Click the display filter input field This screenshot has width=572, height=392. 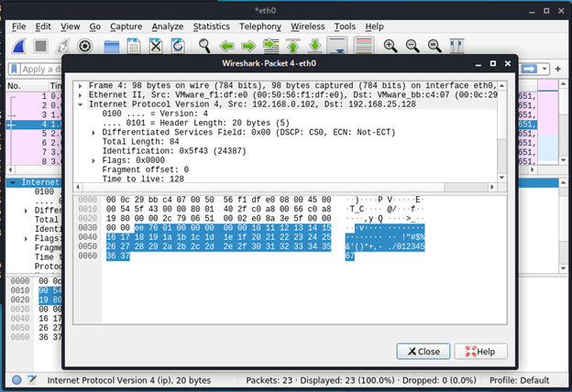pyautogui.click(x=41, y=69)
